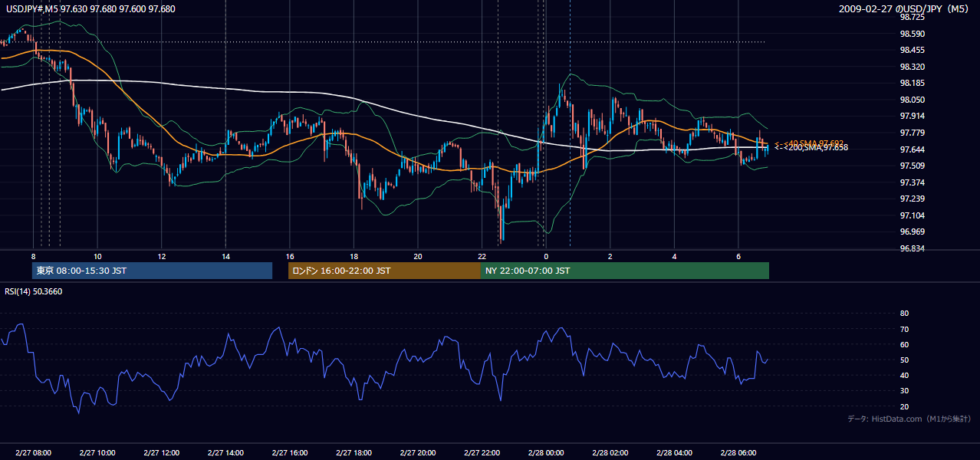
Task: Select the London 16:00-22:00 JST session bar
Action: (x=384, y=271)
